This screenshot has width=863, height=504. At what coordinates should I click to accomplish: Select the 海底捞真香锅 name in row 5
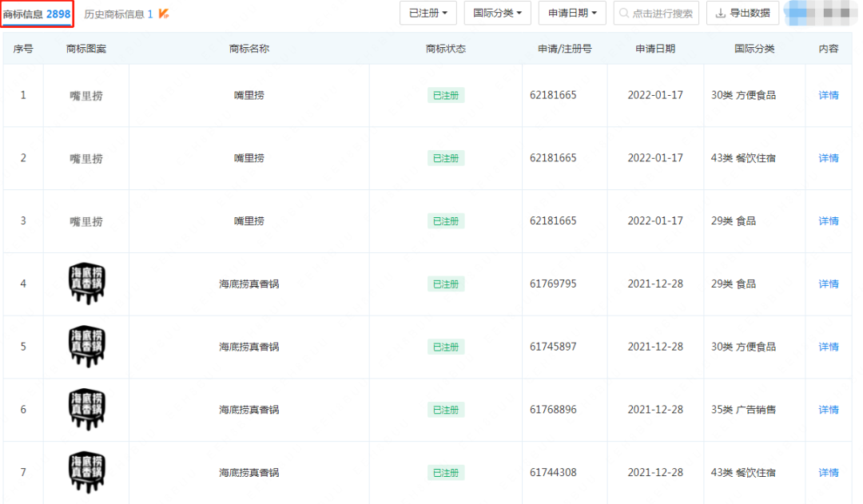pyautogui.click(x=249, y=347)
